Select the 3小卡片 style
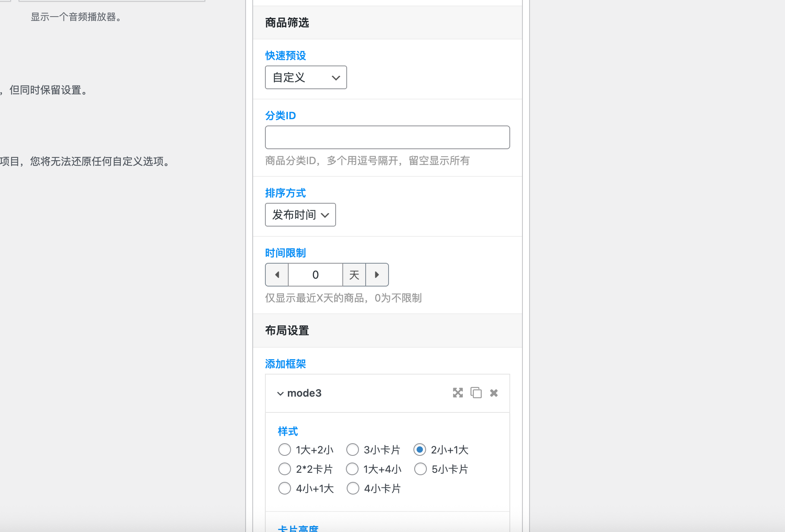The width and height of the screenshot is (785, 532). pos(353,450)
